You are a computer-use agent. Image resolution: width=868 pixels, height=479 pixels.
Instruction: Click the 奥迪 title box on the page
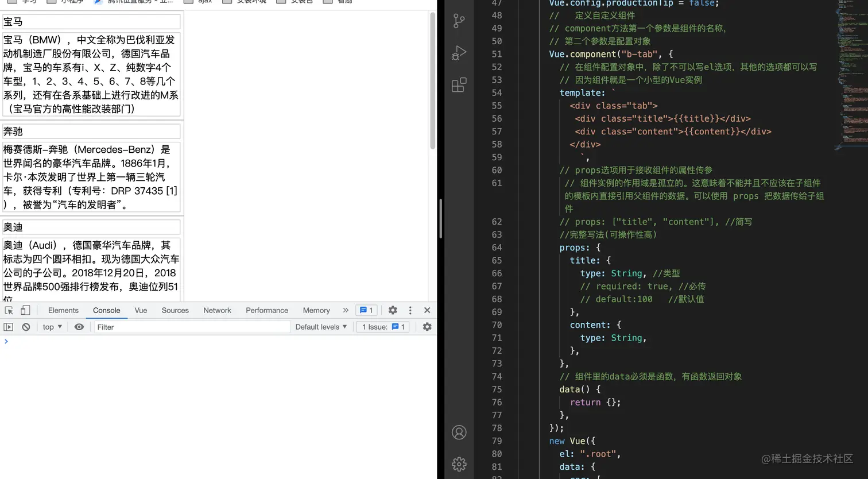point(91,227)
